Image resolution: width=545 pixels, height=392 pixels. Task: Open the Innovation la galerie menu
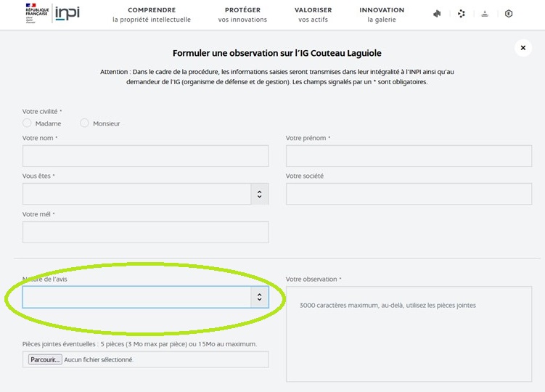382,15
